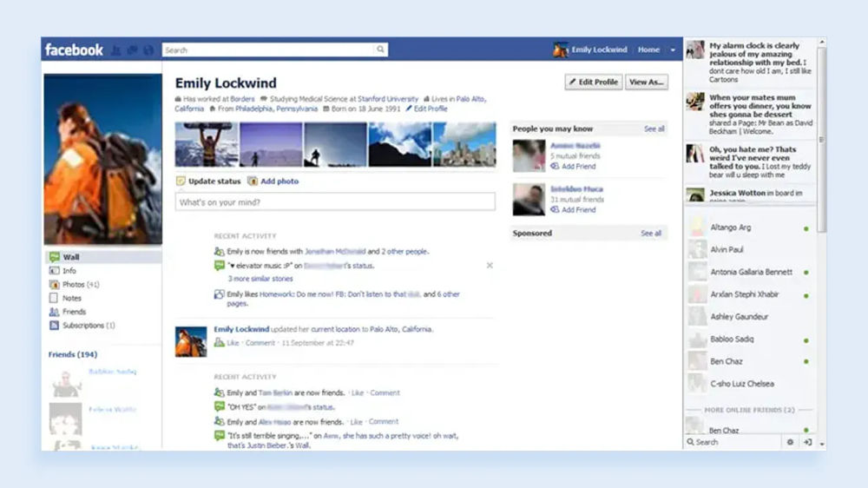Like the Palo Alto location update
This screenshot has height=488, width=868.
point(233,343)
